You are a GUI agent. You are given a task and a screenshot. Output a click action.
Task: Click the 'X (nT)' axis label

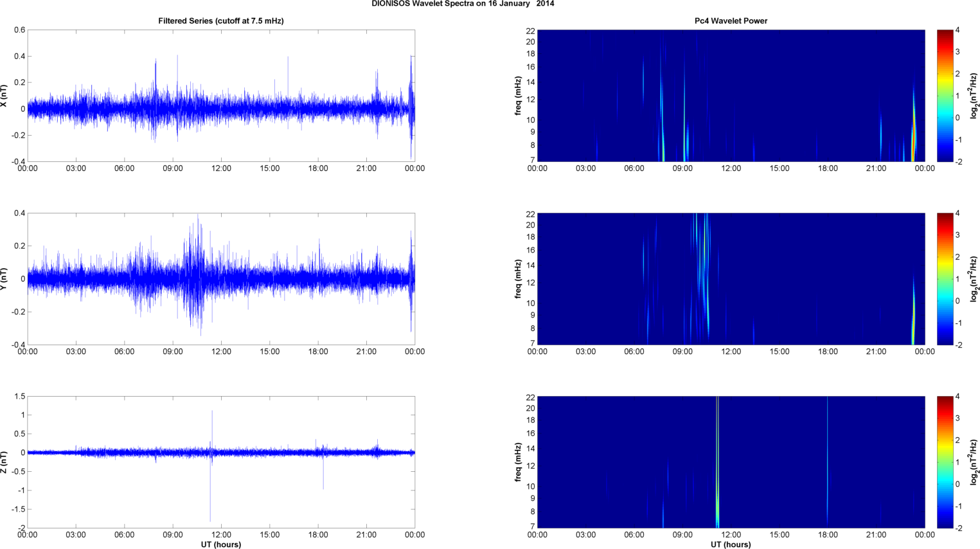4,96
